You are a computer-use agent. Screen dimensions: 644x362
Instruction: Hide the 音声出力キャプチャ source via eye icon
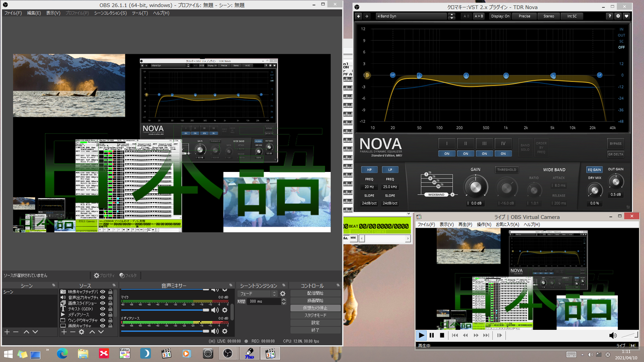tap(103, 297)
